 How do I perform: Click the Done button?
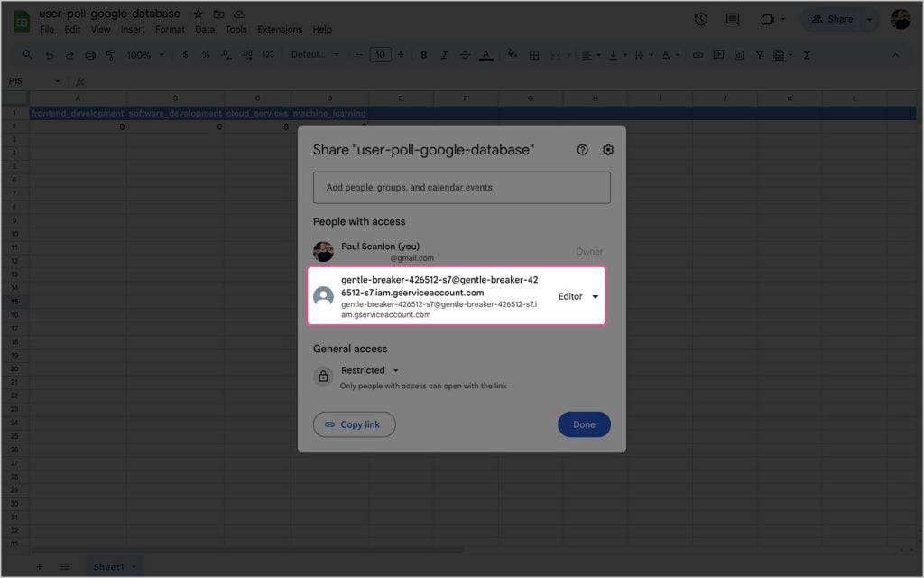(x=584, y=424)
